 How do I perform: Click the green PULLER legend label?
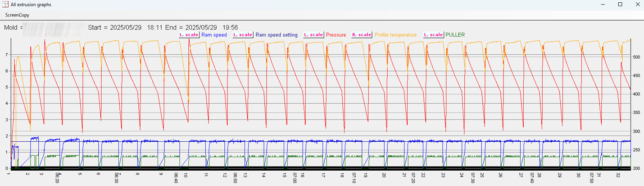(455, 35)
